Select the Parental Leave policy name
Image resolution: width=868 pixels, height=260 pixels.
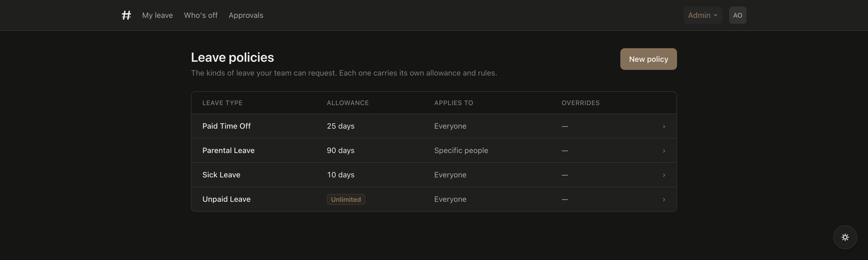pyautogui.click(x=228, y=150)
